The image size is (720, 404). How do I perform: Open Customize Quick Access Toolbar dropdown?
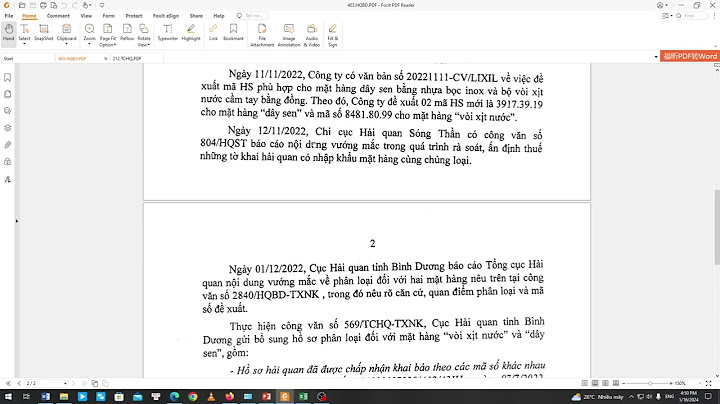tap(102, 5)
